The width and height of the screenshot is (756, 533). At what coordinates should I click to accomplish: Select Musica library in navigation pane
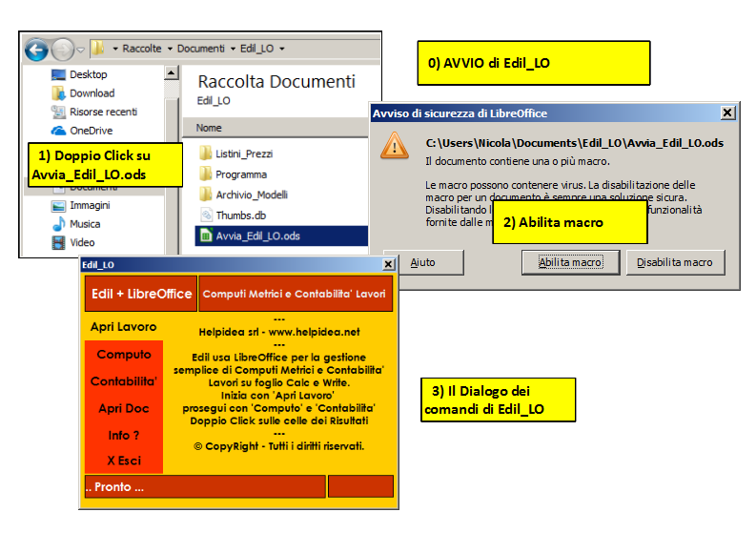(x=85, y=224)
